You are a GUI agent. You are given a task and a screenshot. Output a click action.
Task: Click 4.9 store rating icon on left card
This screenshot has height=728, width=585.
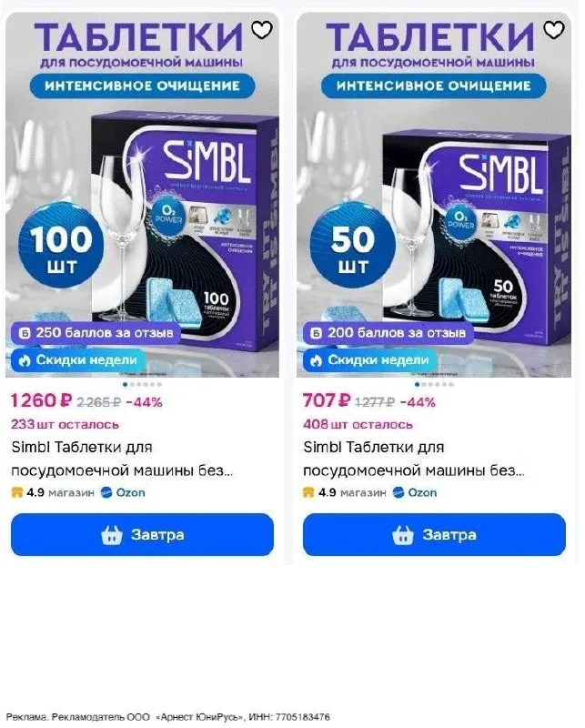17,492
